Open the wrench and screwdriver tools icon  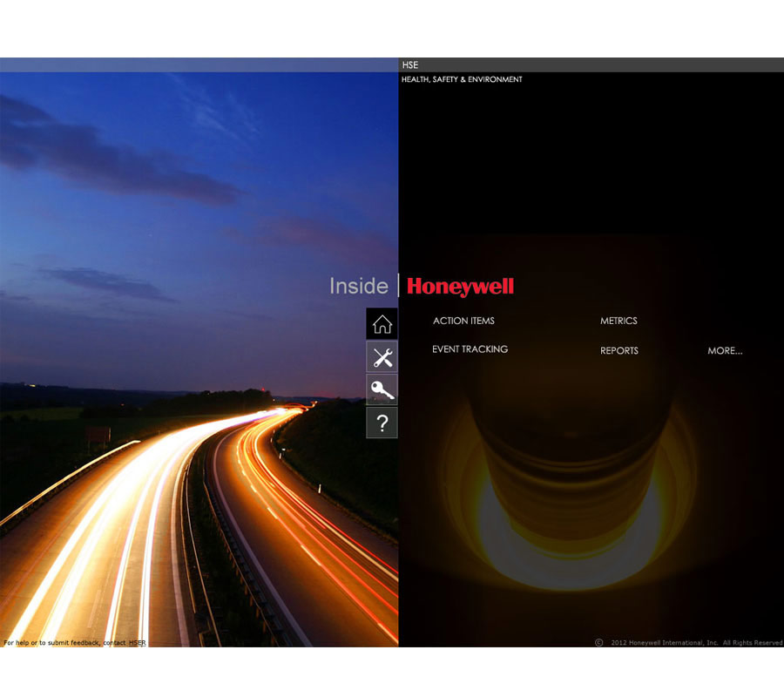click(382, 357)
